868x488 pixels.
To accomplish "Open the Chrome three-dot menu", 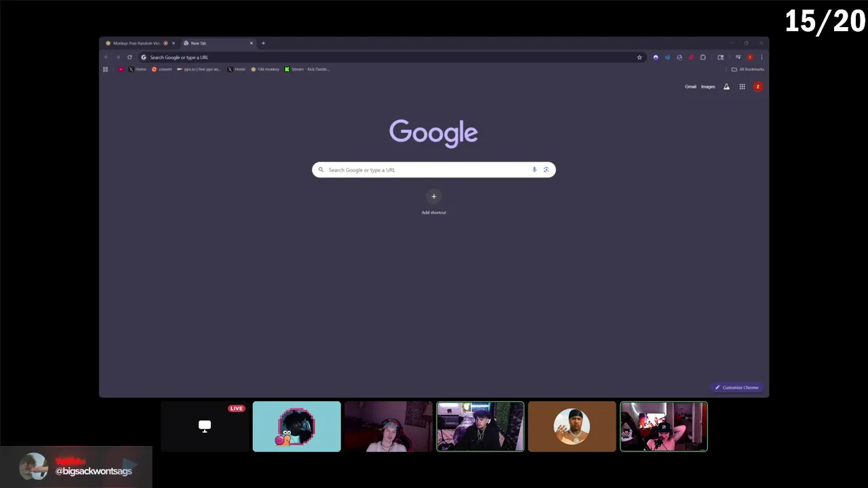I will tap(762, 57).
